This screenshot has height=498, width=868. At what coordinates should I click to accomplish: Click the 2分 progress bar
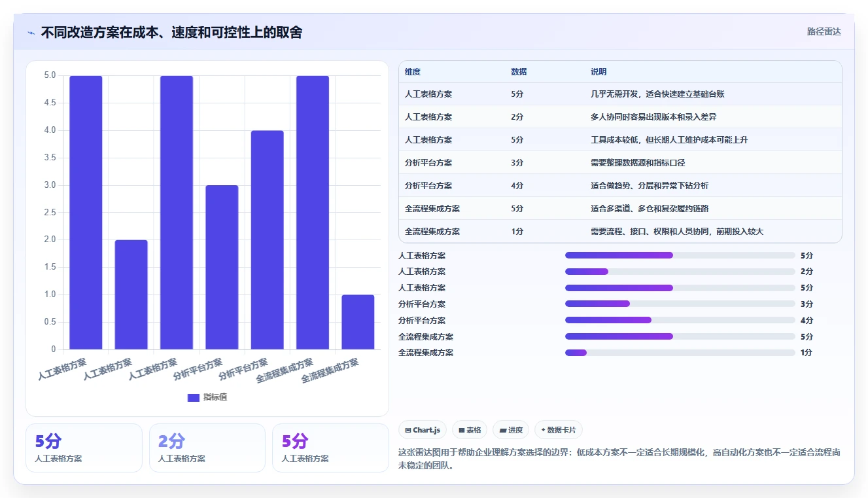click(680, 272)
